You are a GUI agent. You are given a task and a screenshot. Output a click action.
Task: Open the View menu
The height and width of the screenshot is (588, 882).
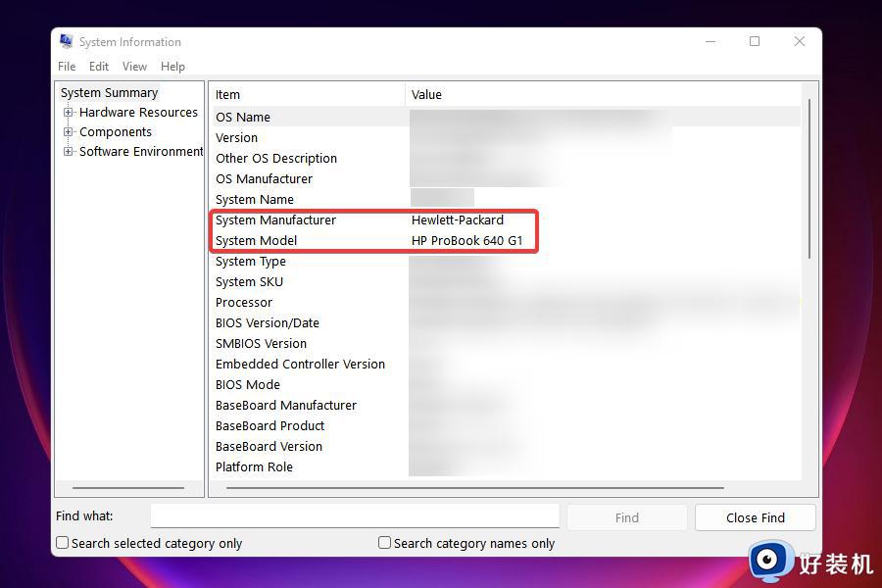click(x=134, y=67)
